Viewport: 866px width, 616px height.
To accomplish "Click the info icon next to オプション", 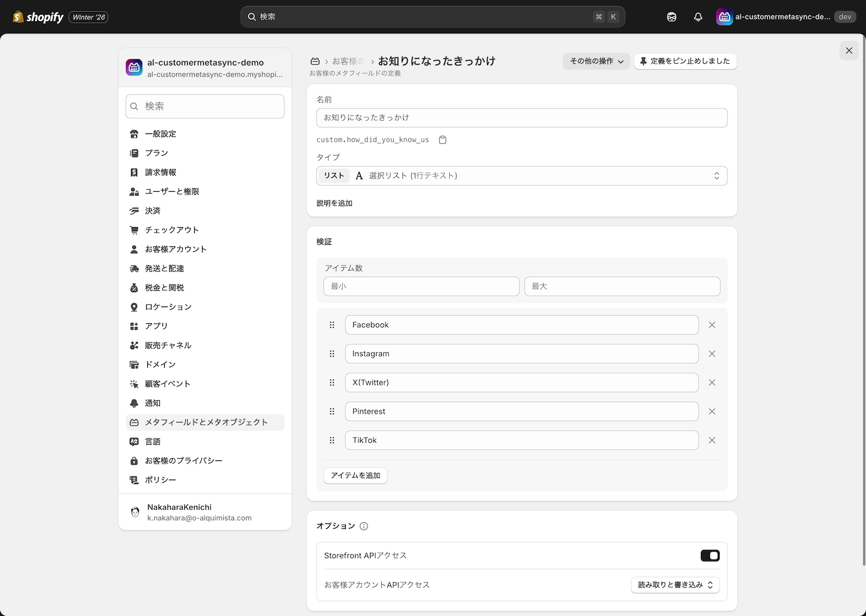I will [x=364, y=526].
